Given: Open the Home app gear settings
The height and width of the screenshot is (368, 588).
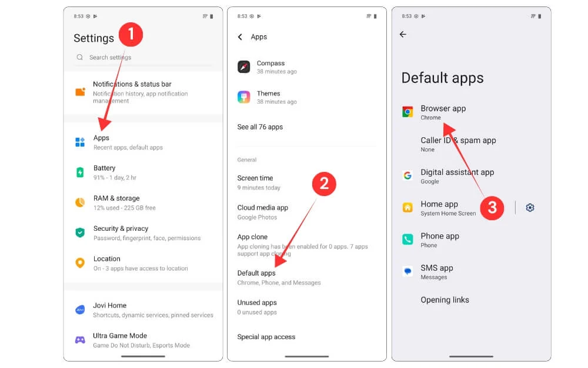Looking at the screenshot, I should click(530, 207).
